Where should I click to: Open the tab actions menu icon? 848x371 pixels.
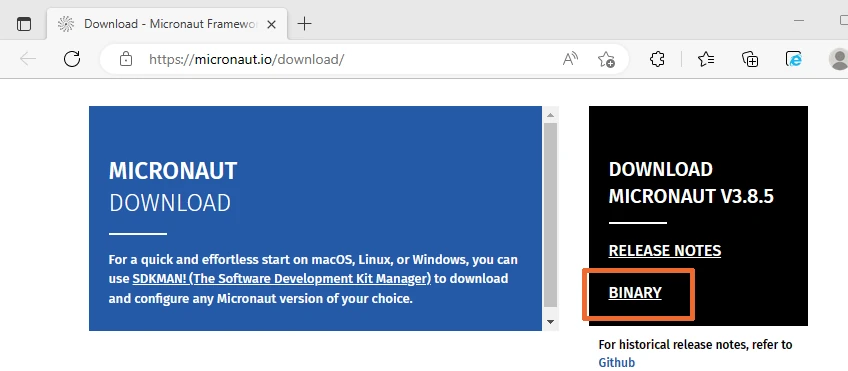(24, 24)
